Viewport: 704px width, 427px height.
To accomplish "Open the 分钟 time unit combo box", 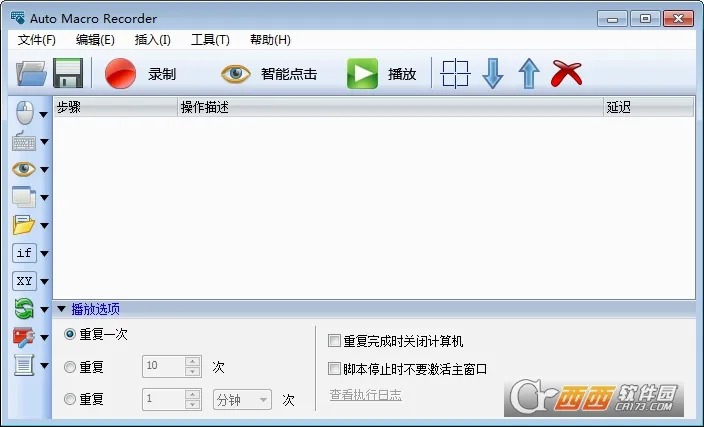I will click(242, 400).
